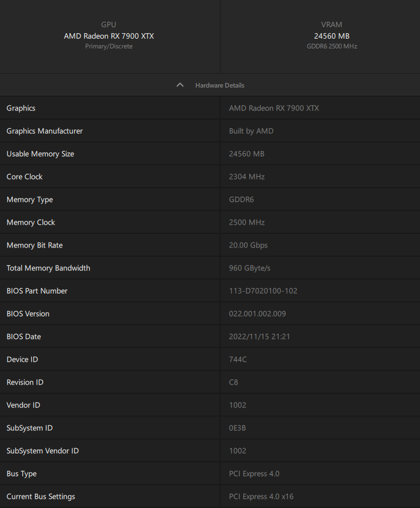Select the BIOS Date 2022/11/15 value
Viewport: 420px width, 508px height.
260,337
